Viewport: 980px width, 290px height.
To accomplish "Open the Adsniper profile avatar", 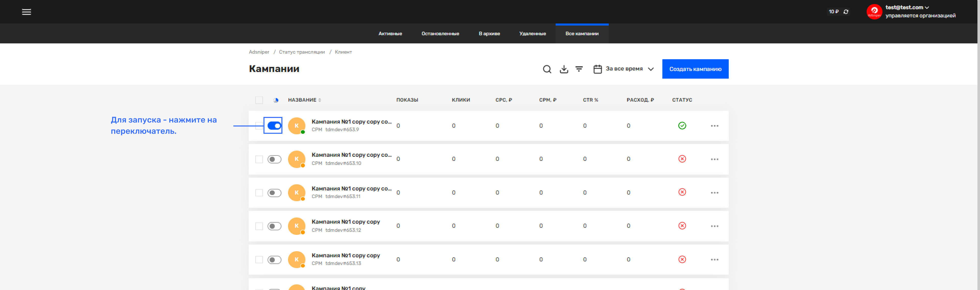I will (x=874, y=12).
